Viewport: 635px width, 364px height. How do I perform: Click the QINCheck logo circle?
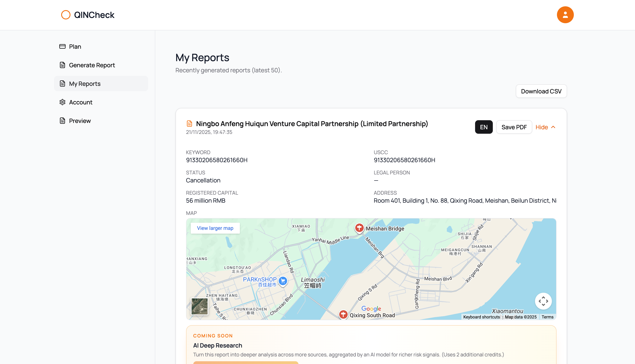(x=66, y=15)
